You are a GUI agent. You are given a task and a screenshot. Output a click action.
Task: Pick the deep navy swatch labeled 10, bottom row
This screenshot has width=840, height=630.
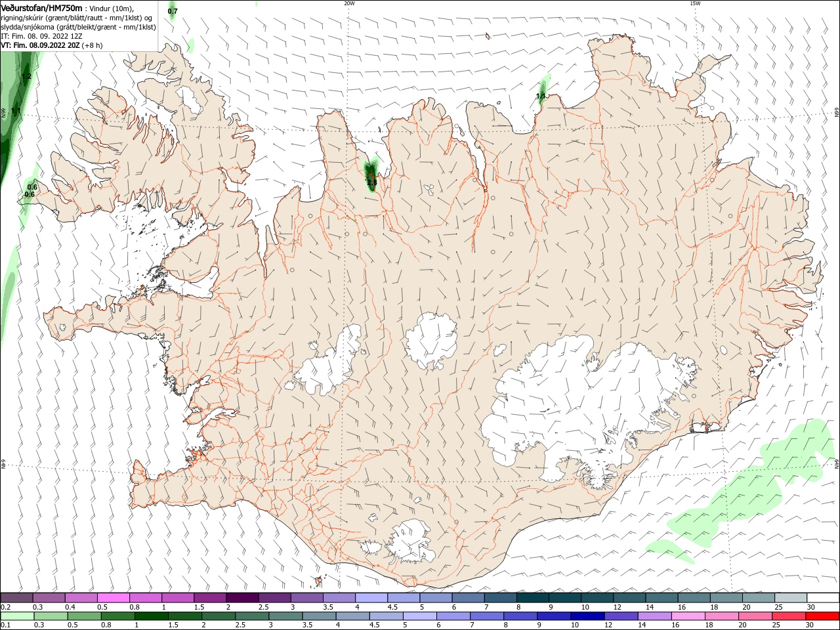[587, 616]
